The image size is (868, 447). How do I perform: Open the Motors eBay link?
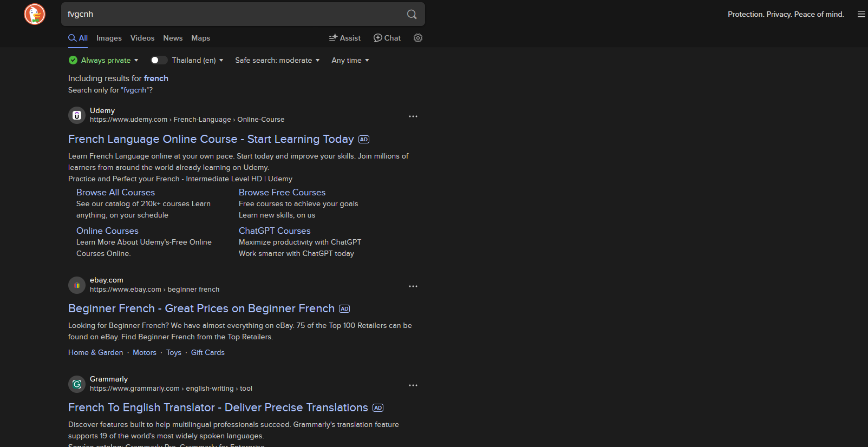145,352
